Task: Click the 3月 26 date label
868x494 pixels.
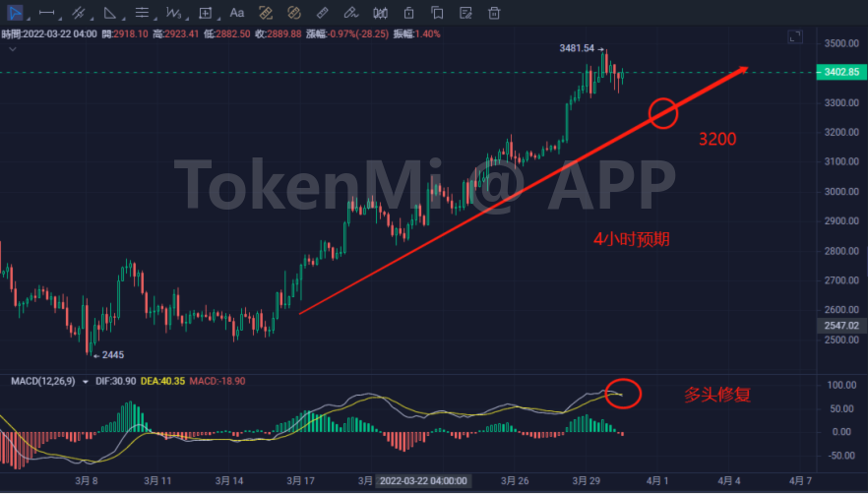Action: pos(515,480)
